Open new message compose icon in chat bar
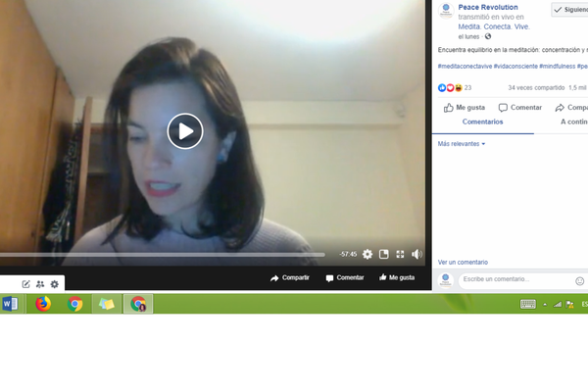 click(x=25, y=284)
